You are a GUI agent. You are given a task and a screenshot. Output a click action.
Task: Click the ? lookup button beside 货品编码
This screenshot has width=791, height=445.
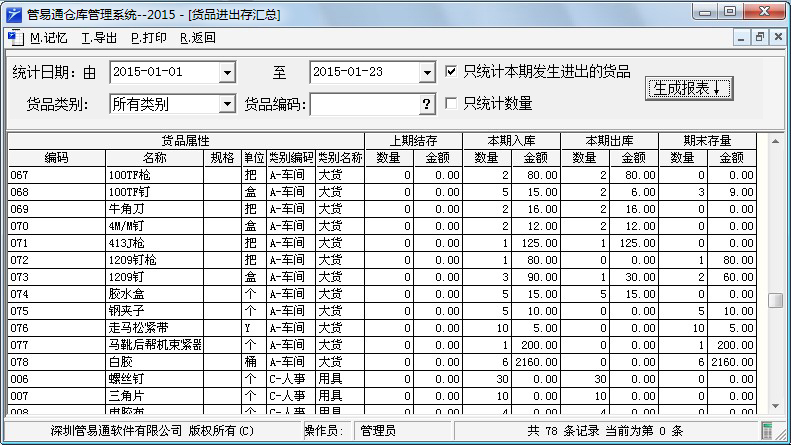click(x=427, y=104)
